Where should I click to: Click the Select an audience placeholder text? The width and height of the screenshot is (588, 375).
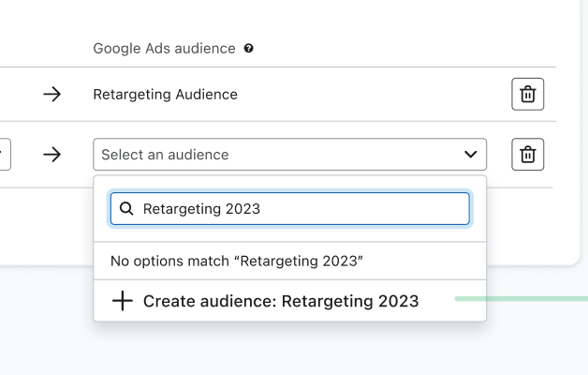click(165, 155)
